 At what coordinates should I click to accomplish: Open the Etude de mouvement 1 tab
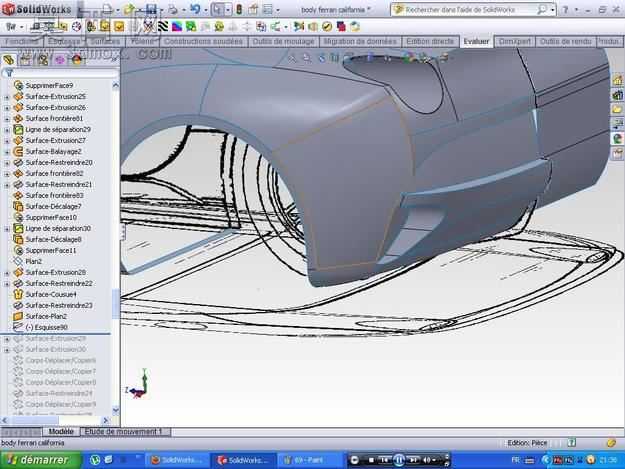pyautogui.click(x=124, y=432)
